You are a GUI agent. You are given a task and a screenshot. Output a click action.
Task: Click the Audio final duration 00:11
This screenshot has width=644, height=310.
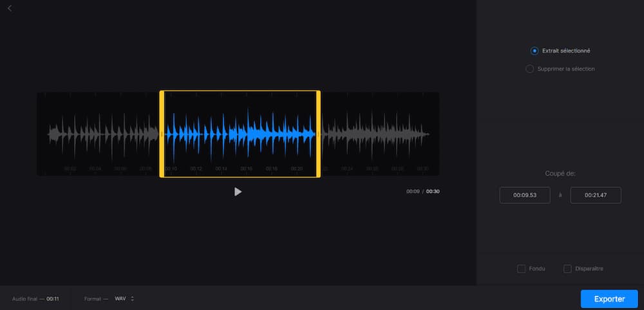tap(53, 299)
